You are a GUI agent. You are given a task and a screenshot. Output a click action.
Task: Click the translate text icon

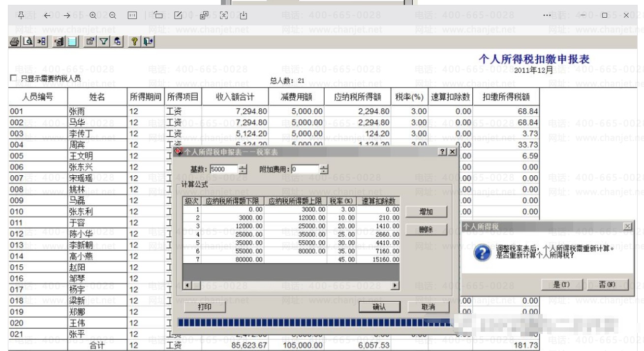point(204,15)
